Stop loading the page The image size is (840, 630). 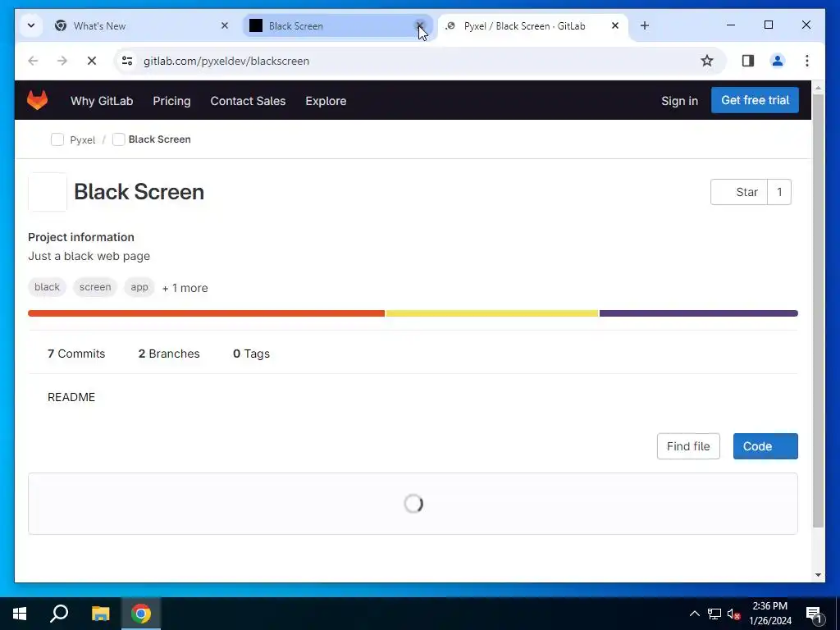point(92,61)
